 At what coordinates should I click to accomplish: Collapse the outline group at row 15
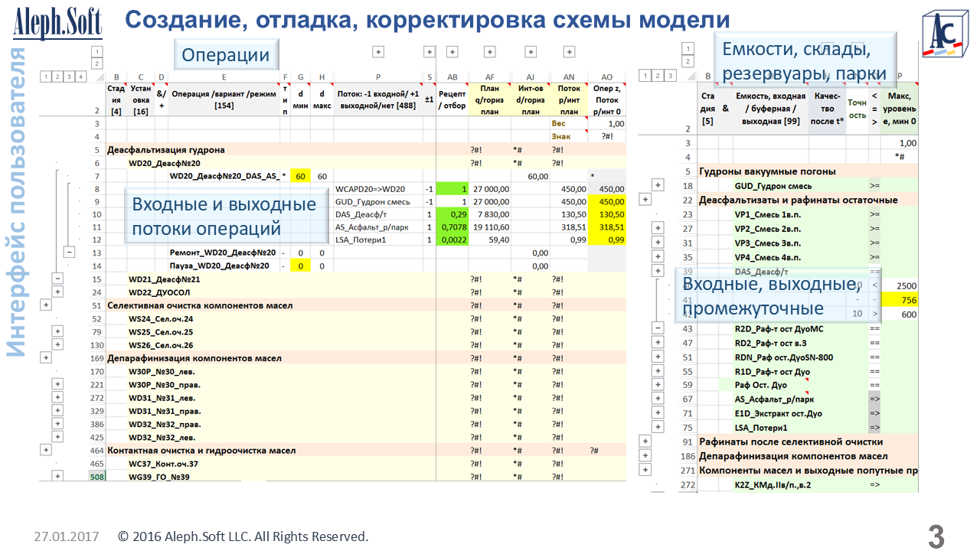click(x=57, y=279)
